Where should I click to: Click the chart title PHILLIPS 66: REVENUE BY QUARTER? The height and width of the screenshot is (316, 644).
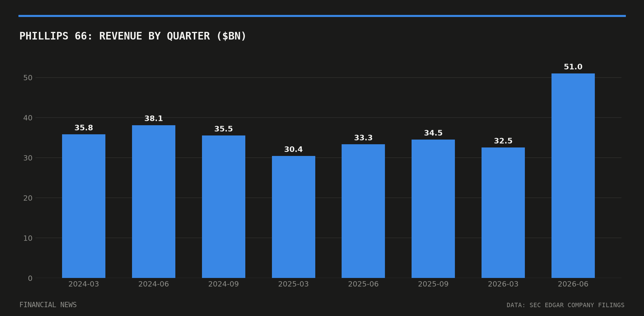pos(133,36)
